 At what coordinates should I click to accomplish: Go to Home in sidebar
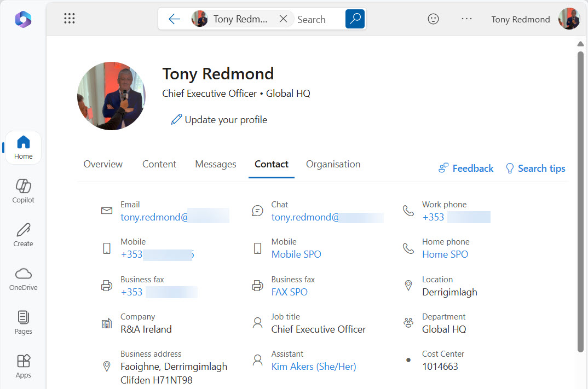coord(23,148)
